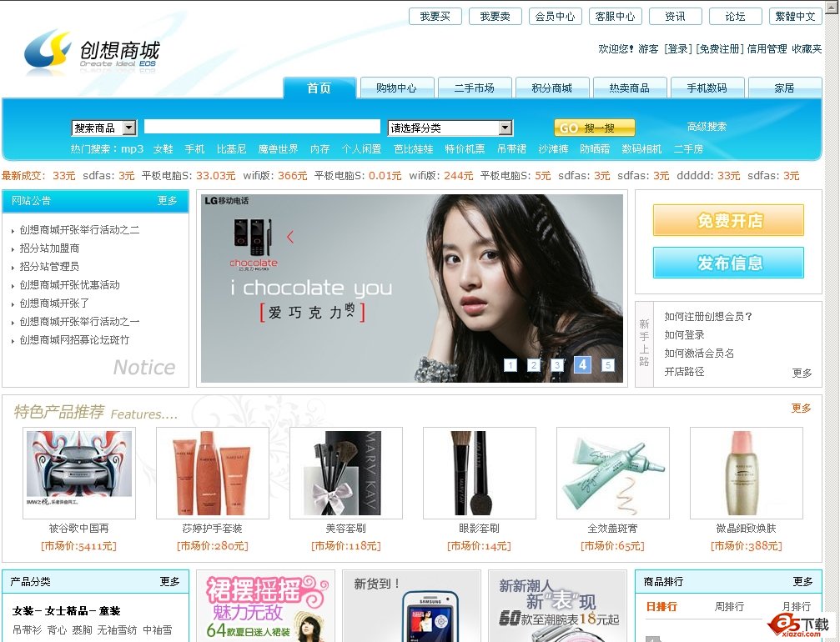Expand 网站公告 list via its 更多 link
The width and height of the screenshot is (840, 642).
point(168,202)
